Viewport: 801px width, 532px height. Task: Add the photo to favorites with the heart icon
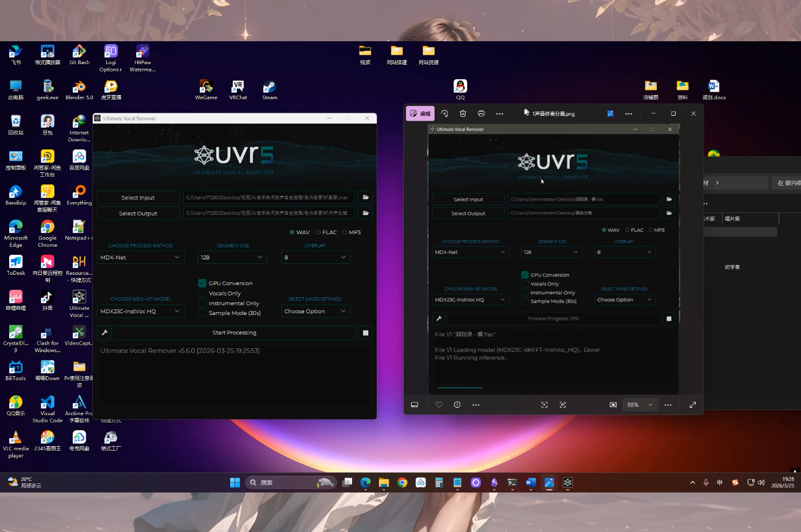click(439, 405)
